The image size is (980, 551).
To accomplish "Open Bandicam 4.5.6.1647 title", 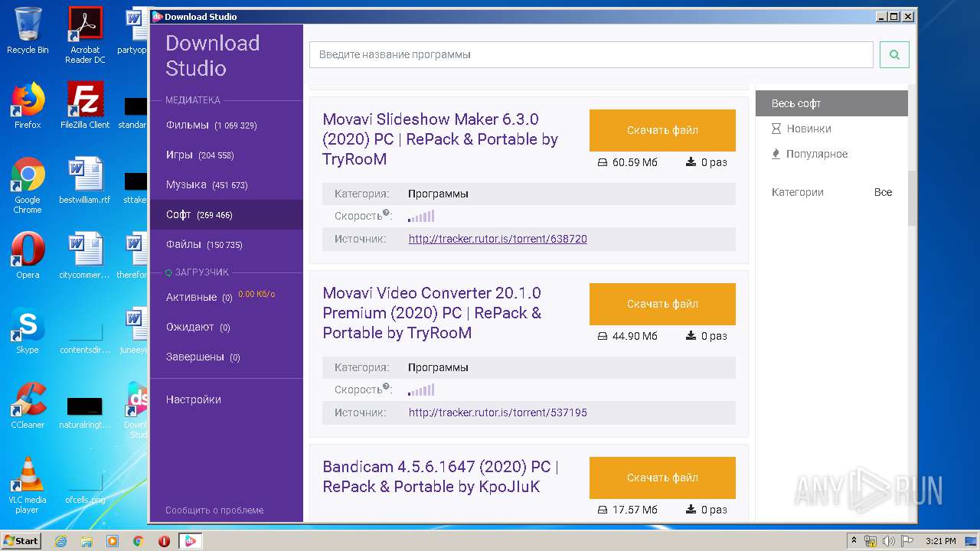I will tap(440, 476).
